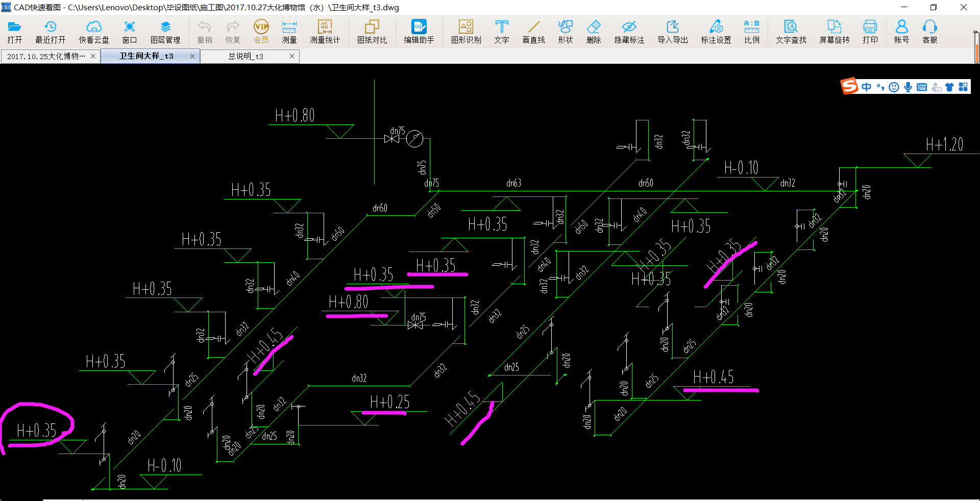
Task: Open the Sogou emoji panel
Action: click(894, 87)
